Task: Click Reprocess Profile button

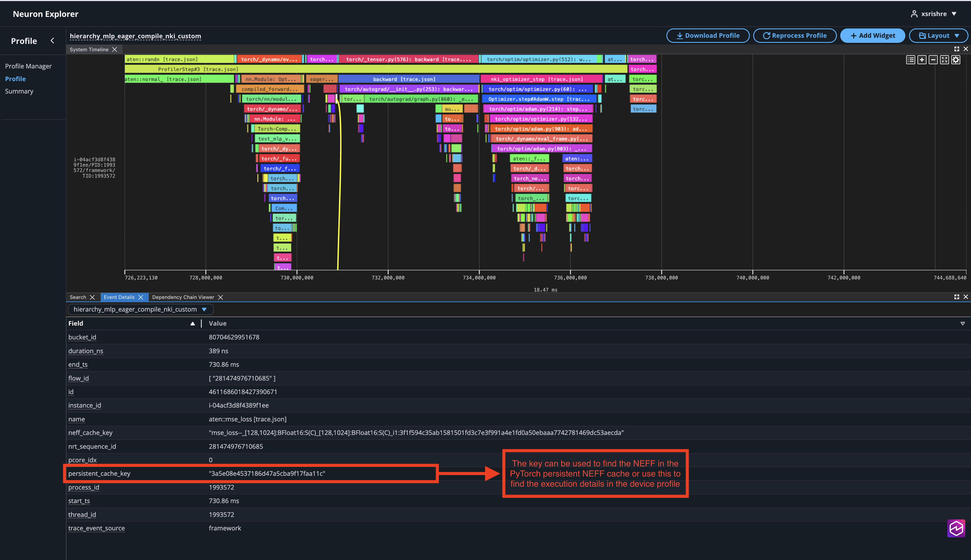Action: 795,35
